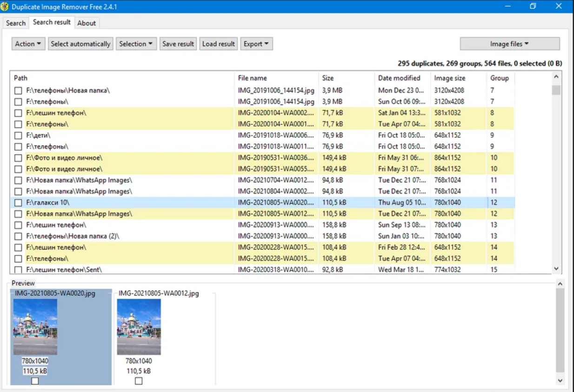574x392 pixels.
Task: Minimize the Duplicate Image Remover window
Action: (x=507, y=7)
